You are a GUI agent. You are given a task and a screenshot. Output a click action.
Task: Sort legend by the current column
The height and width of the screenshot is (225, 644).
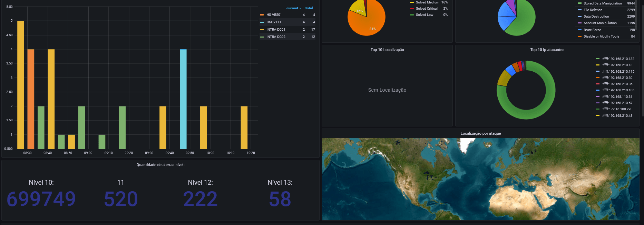coord(294,8)
